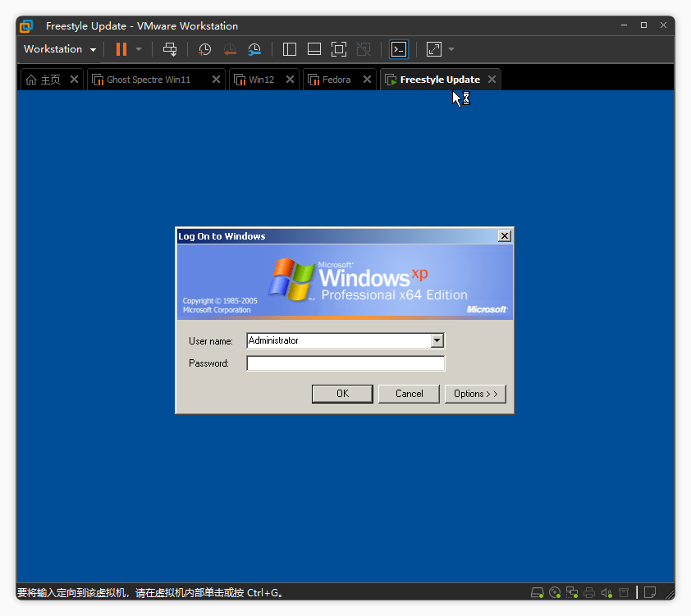This screenshot has height=616, width=691.
Task: Switch to the Ghost Spectre Win11 tab
Action: click(x=148, y=80)
